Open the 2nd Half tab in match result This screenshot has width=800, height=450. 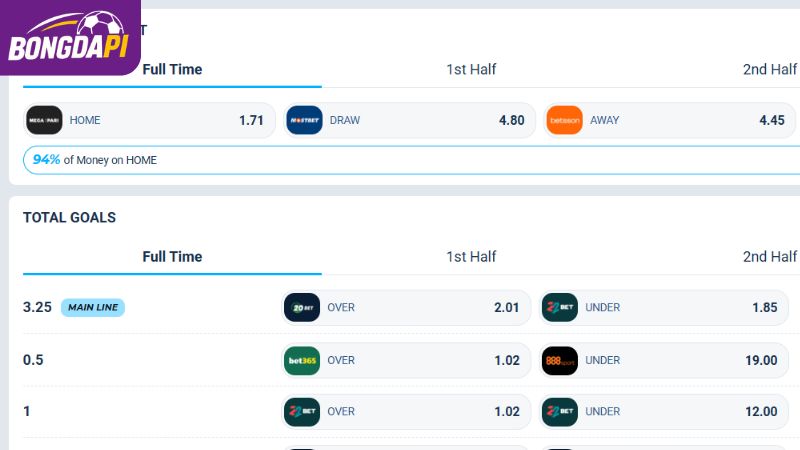pyautogui.click(x=769, y=69)
